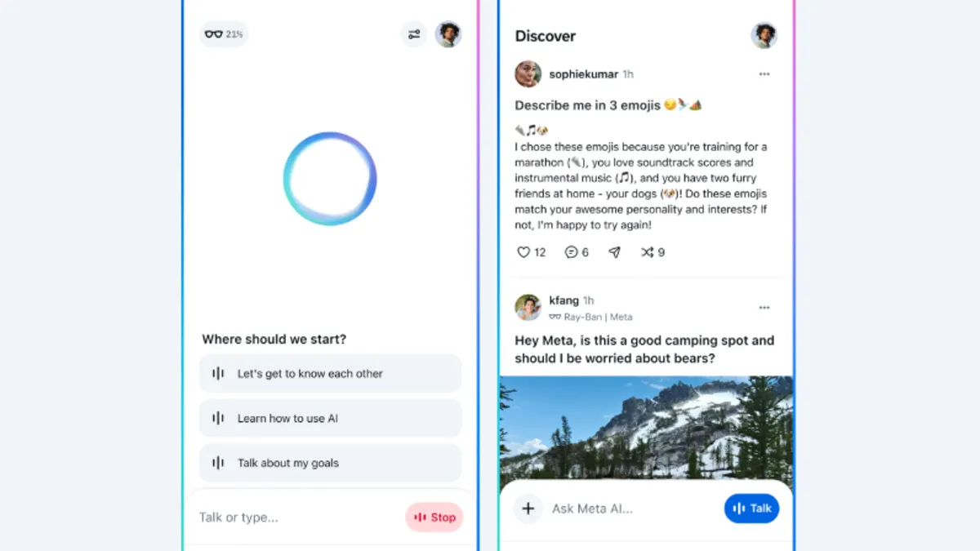980x551 pixels.
Task: Open sophiekumar's profile name link
Action: tap(584, 74)
